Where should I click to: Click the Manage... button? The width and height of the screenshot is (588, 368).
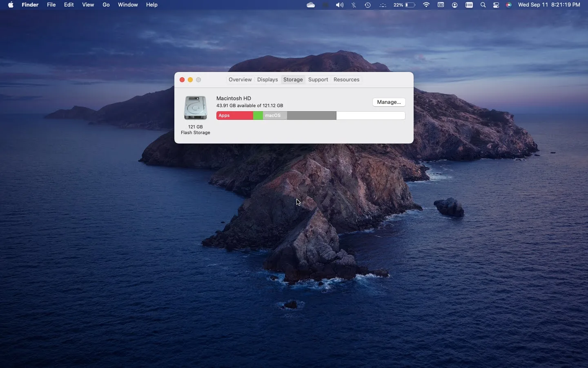pyautogui.click(x=388, y=102)
